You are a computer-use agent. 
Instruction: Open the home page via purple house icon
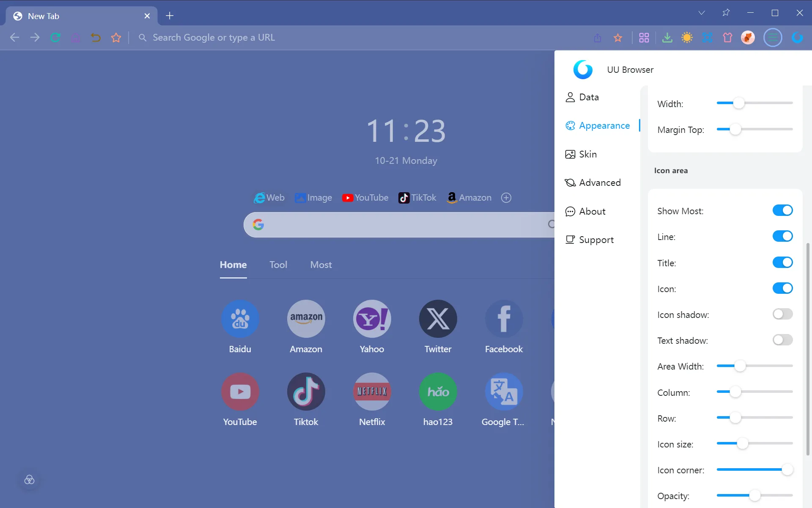point(76,38)
